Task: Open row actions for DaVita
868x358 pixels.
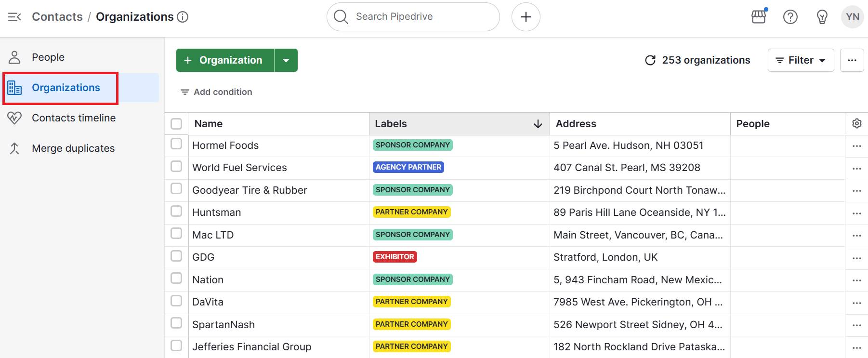Action: [x=856, y=303]
